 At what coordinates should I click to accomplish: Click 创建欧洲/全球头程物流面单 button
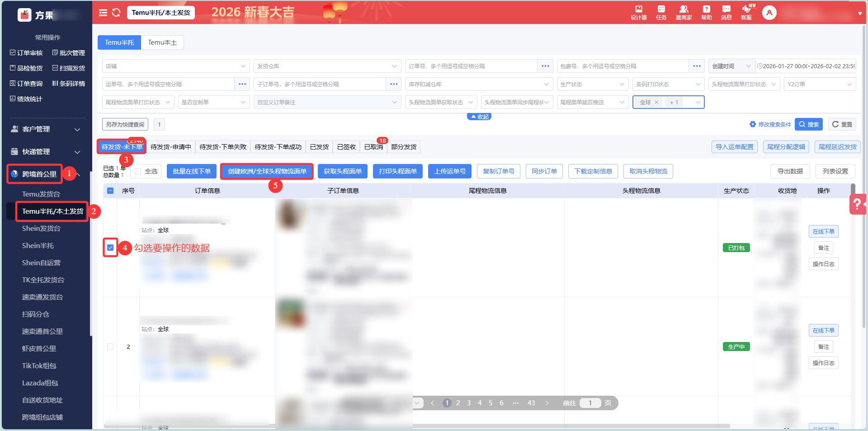(x=267, y=171)
